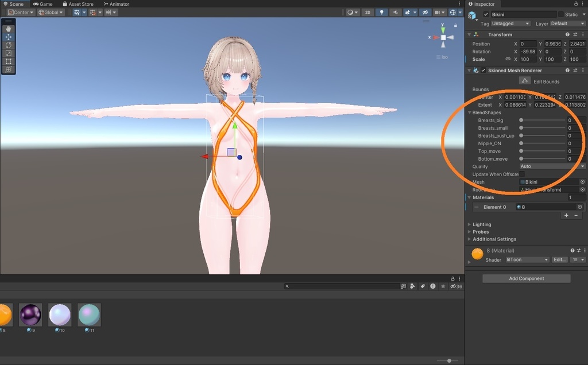Screen dimensions: 588x365
Task: Click the Rotation X value field
Action: 528,52
